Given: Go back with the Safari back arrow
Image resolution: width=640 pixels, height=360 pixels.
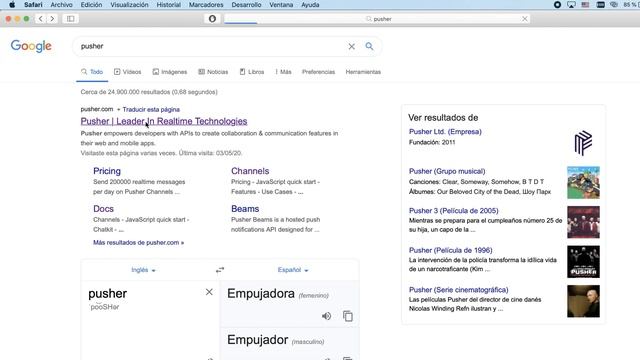Looking at the screenshot, I should [x=40, y=19].
